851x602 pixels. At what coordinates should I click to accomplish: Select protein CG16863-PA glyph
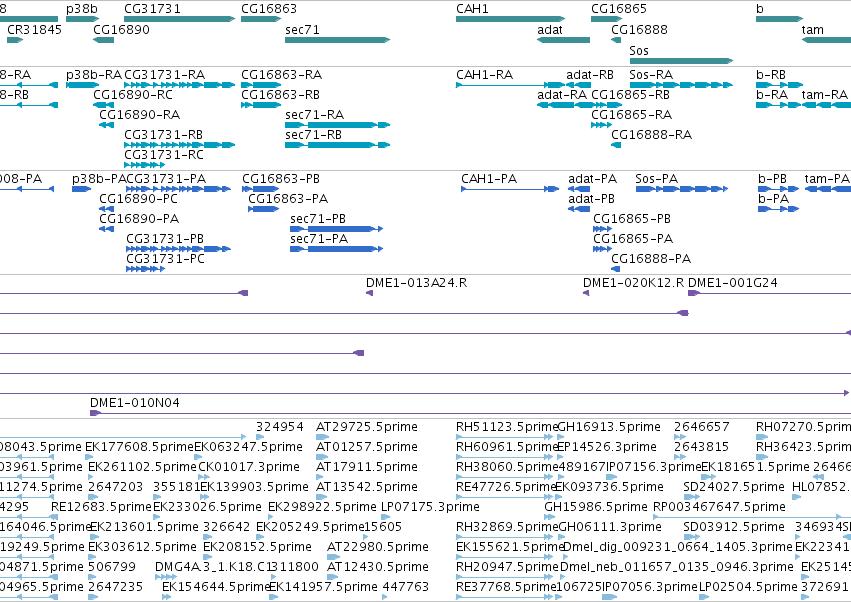pos(263,209)
